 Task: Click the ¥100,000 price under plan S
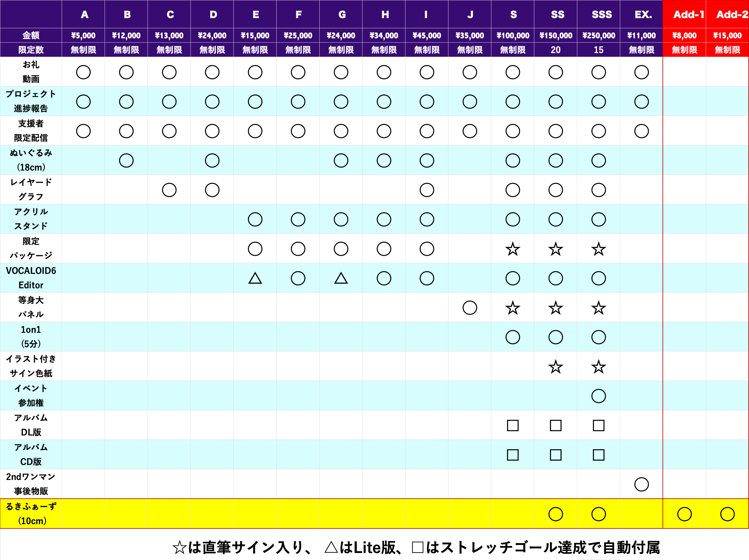(x=513, y=36)
